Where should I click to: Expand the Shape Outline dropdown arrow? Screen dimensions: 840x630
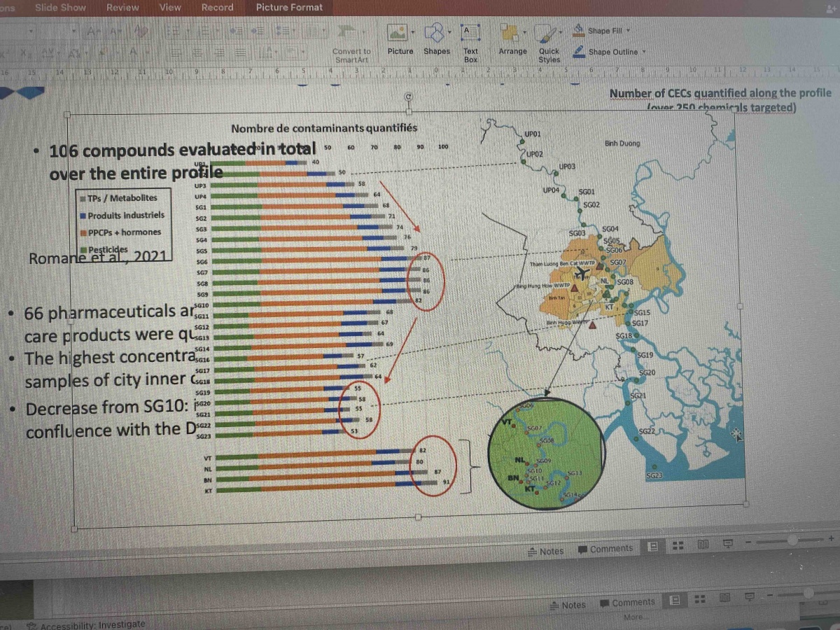coord(644,51)
